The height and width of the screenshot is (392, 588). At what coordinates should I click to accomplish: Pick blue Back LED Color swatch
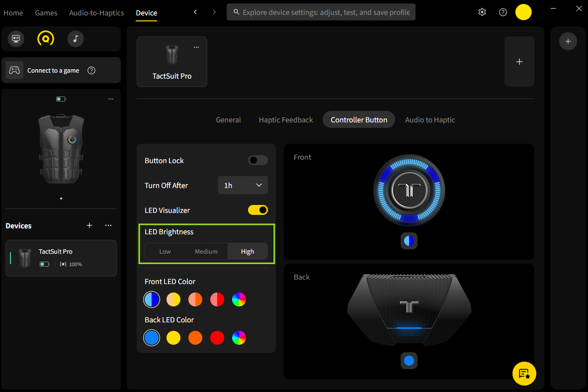tap(152, 338)
